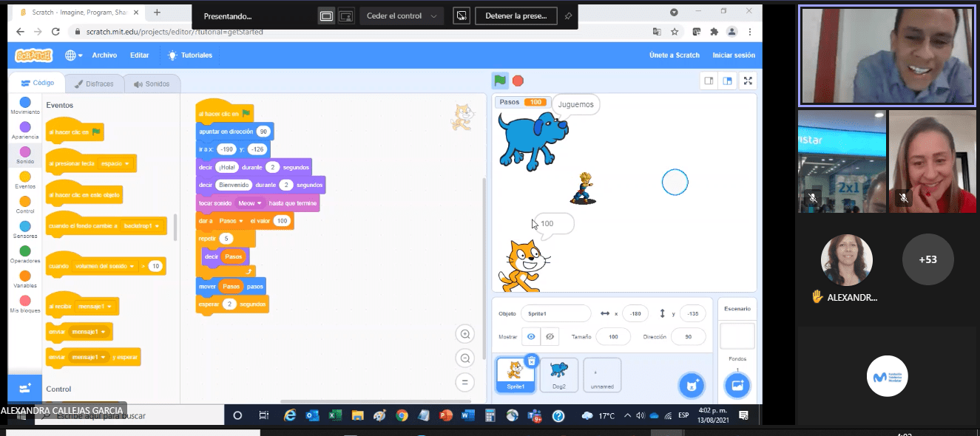
Task: Switch to large stage layout
Action: tap(728, 81)
